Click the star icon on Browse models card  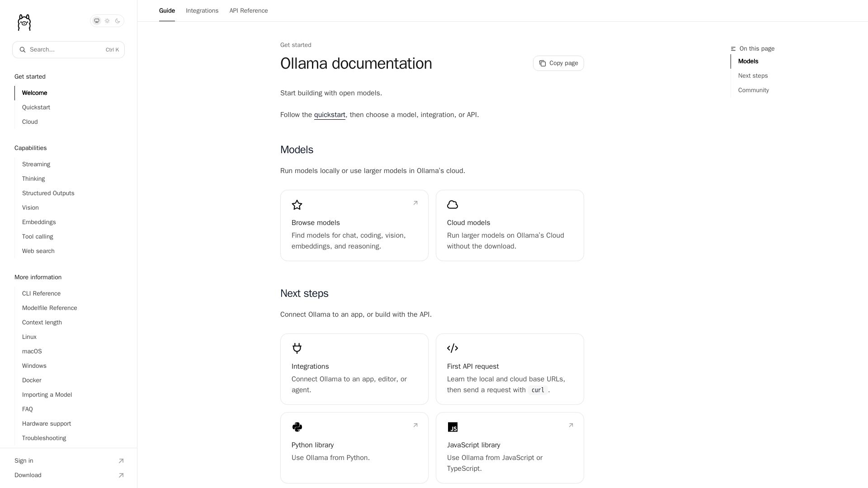(x=297, y=205)
